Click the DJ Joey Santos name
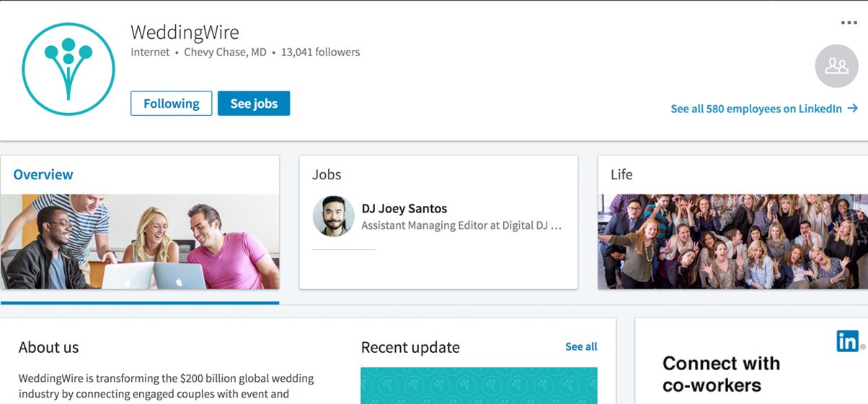The image size is (868, 404). tap(404, 209)
